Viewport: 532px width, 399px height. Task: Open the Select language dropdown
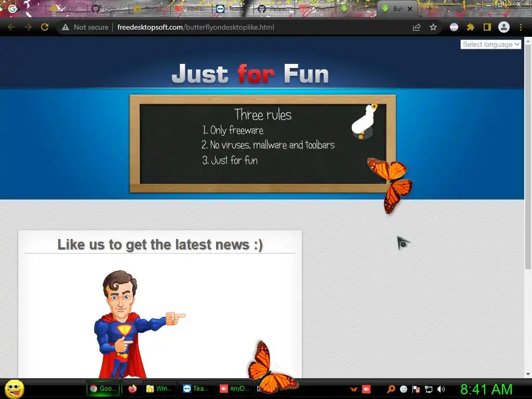click(490, 45)
